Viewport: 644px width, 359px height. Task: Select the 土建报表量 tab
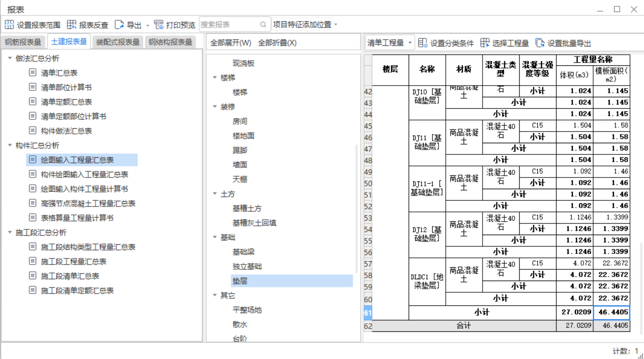point(69,42)
